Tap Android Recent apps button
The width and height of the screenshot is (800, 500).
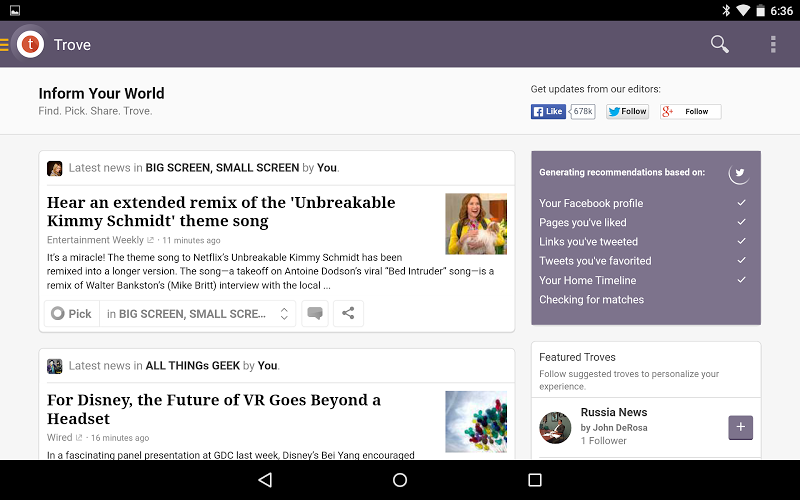(535, 480)
